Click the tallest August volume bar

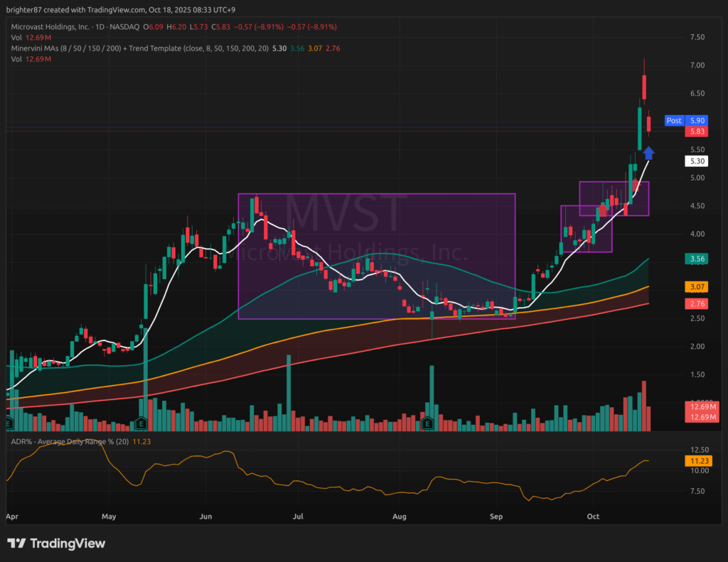(432, 394)
